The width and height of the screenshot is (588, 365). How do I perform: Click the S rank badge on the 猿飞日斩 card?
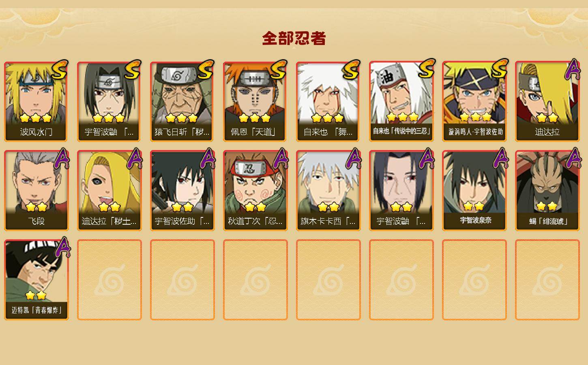[x=205, y=71]
